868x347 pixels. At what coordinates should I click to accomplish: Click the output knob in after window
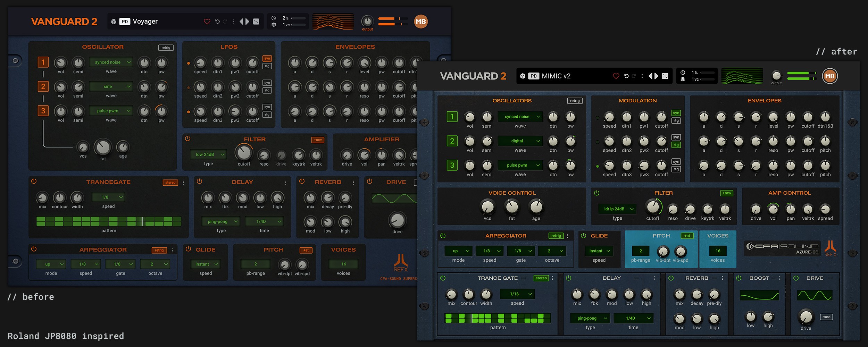(x=776, y=75)
